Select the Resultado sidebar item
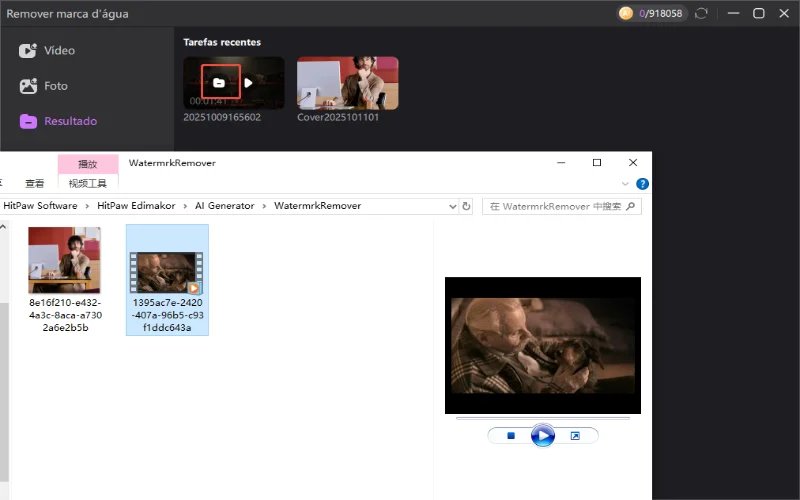Image resolution: width=800 pixels, height=500 pixels. pyautogui.click(x=58, y=121)
